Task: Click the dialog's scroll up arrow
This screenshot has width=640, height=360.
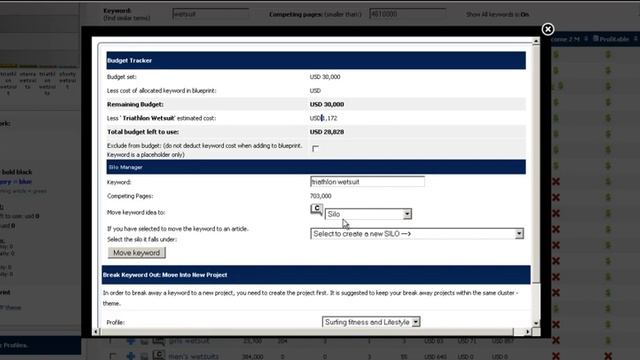Action: [x=536, y=41]
